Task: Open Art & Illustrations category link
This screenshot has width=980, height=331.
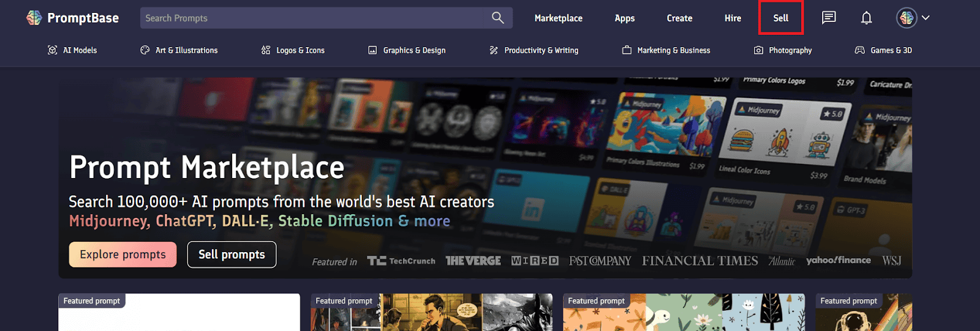Action: [187, 50]
